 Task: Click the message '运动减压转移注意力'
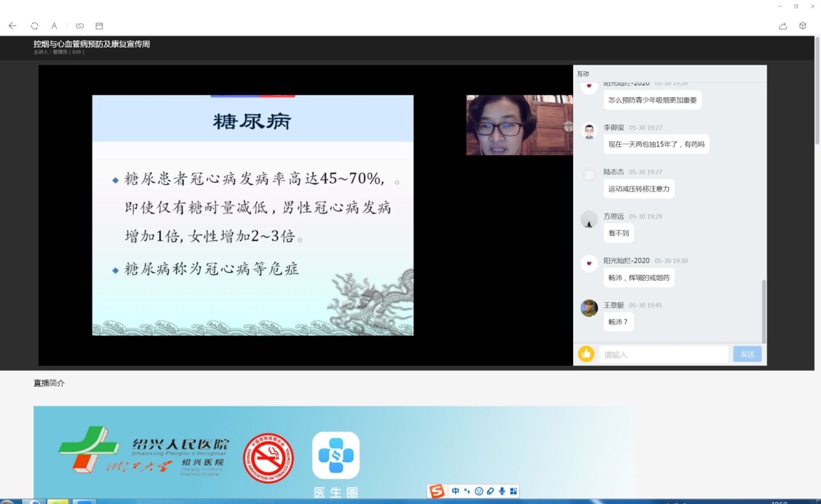(x=639, y=189)
